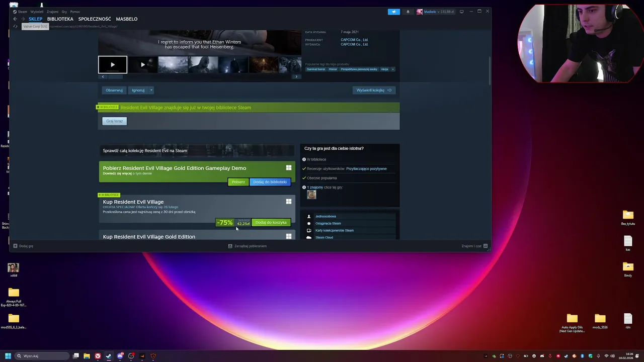Click the achievements icon beside Osiągnięcia Steam
This screenshot has width=644, height=362.
[x=309, y=223]
